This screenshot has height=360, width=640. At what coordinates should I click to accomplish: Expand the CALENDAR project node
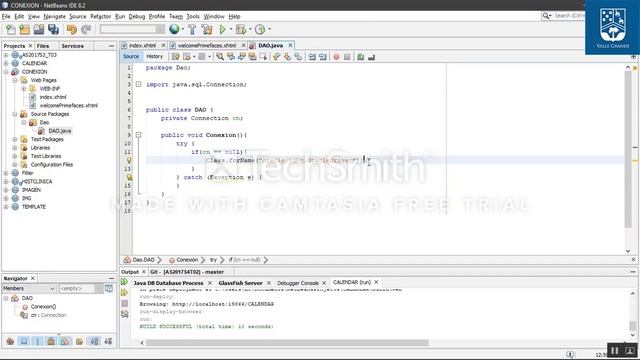pyautogui.click(x=6, y=63)
